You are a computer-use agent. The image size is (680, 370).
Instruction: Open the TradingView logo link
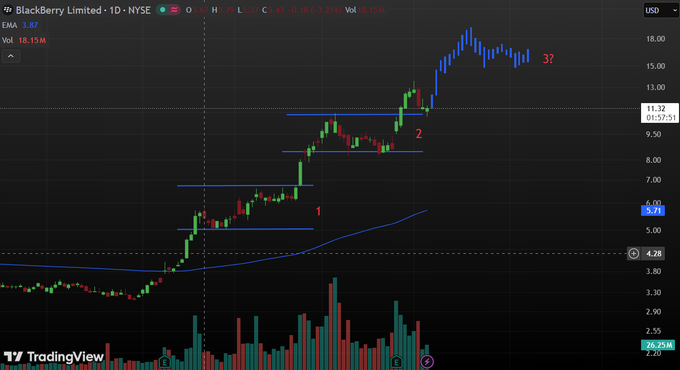tap(54, 357)
